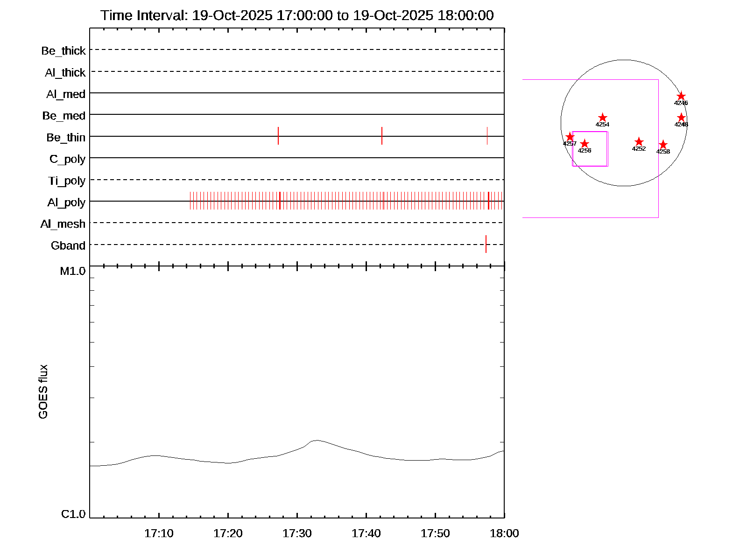Image resolution: width=747 pixels, height=560 pixels.
Task: Select the red star above label 4257
Action: click(570, 137)
